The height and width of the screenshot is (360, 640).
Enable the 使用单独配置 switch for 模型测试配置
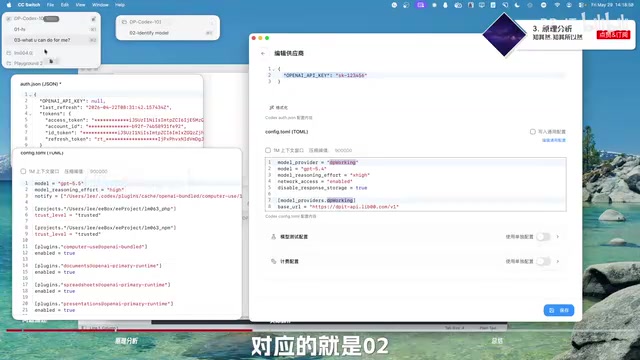click(543, 237)
